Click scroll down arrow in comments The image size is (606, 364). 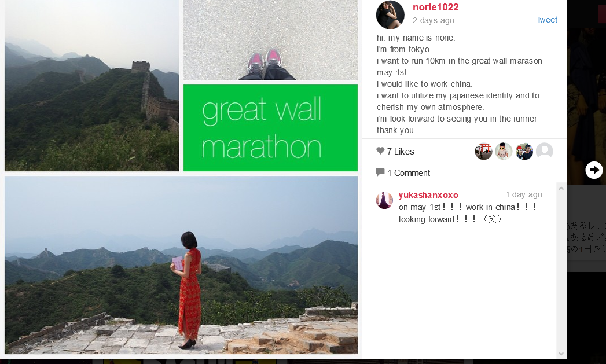point(561,354)
